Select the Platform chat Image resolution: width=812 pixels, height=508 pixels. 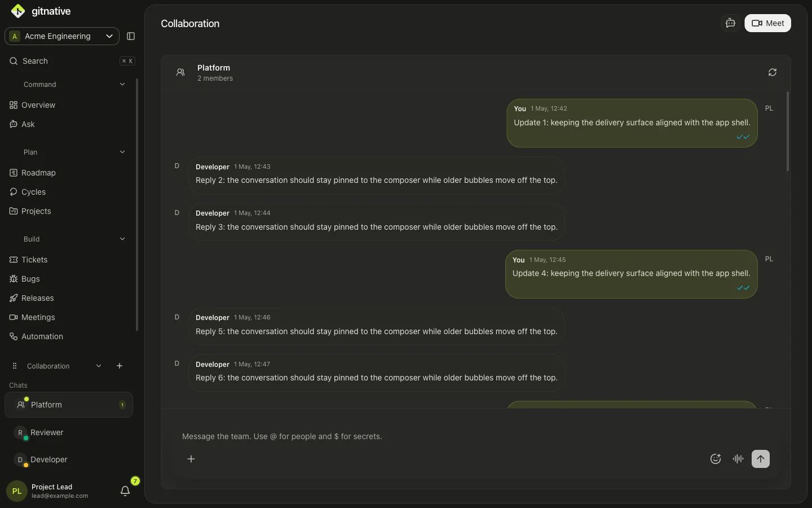(x=69, y=405)
